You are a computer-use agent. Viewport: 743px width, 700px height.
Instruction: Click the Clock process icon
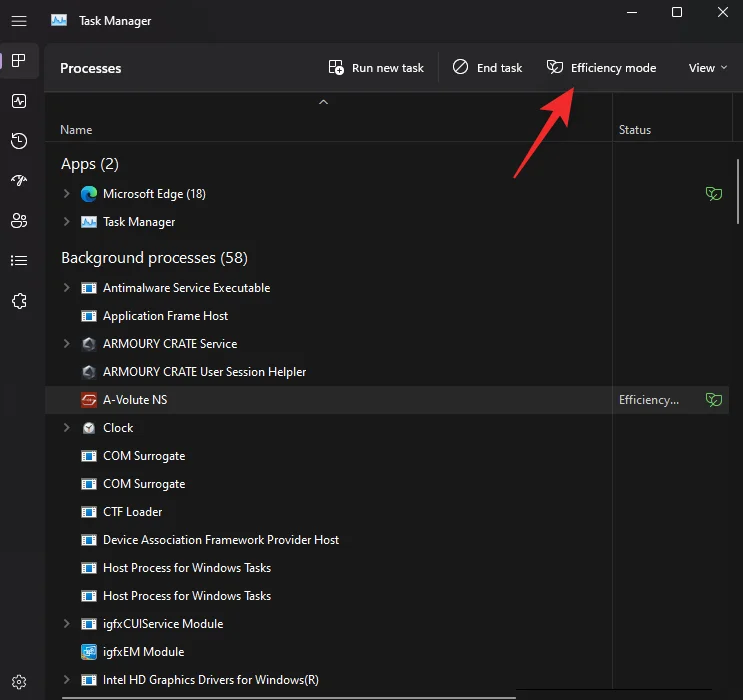[x=89, y=428]
